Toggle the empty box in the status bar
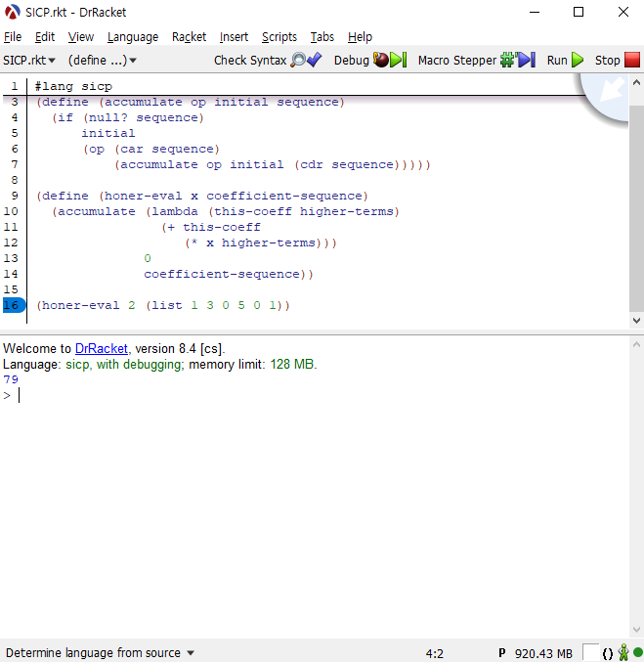644x662 pixels. point(590,652)
